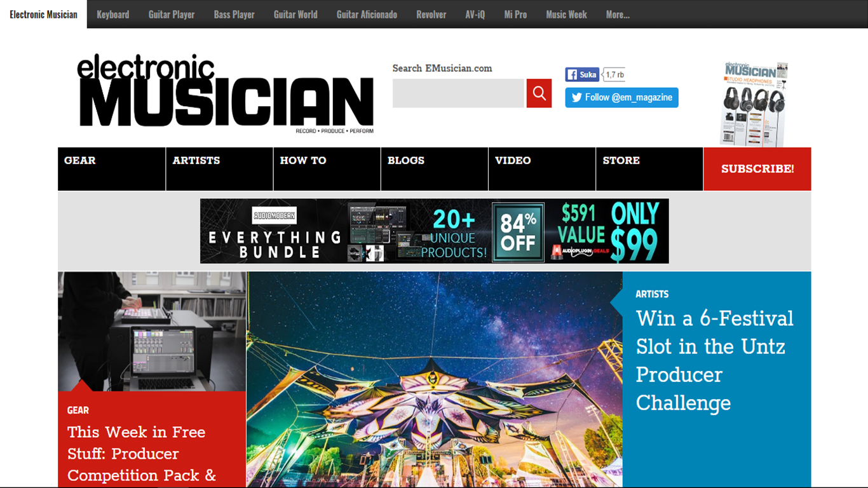Screen dimensions: 868x488
Task: Switch to the Guitar World tab
Action: 295,14
